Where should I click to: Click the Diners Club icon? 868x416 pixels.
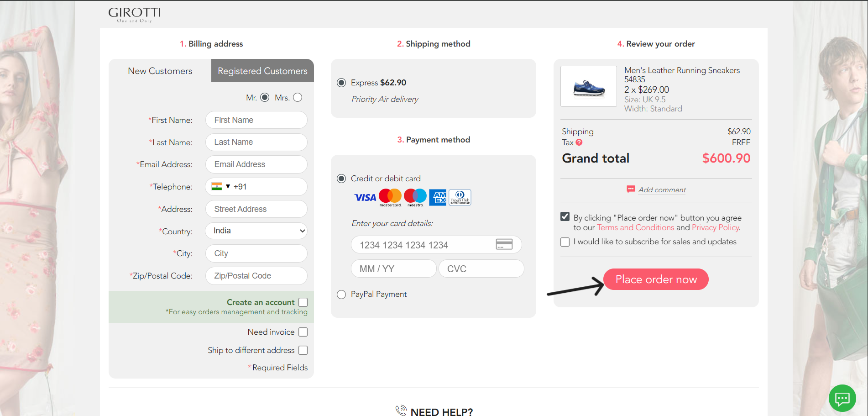460,197
